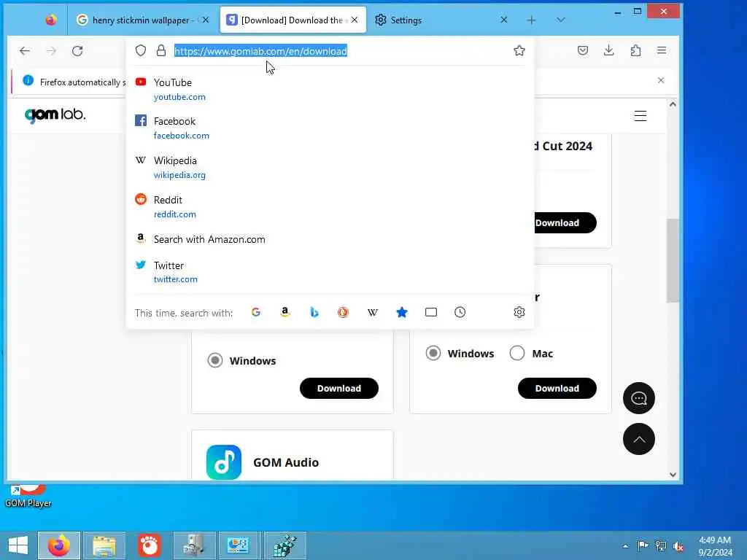
Task: Bookmark this page with the star icon
Action: [519, 50]
